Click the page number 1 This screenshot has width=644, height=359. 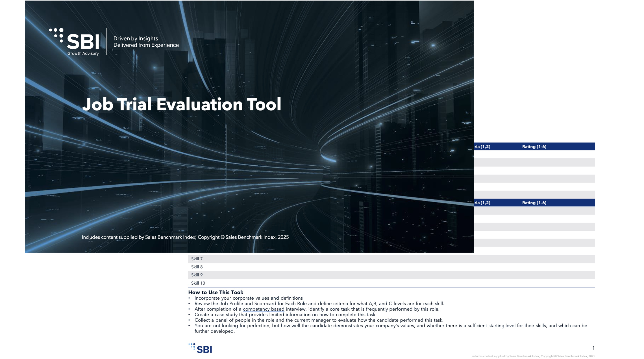(x=593, y=348)
